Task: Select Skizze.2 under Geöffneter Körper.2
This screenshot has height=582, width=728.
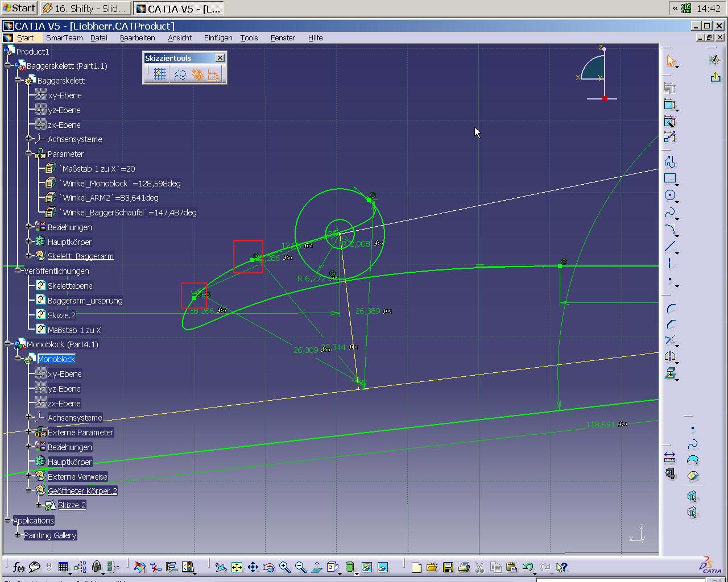Action: tap(72, 505)
